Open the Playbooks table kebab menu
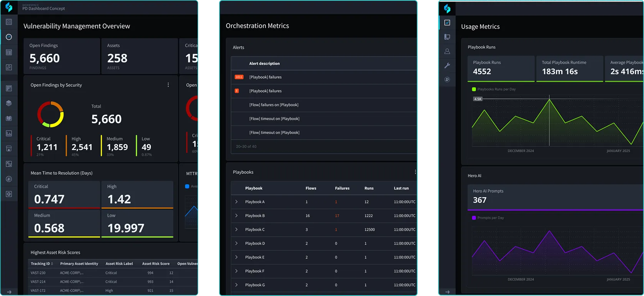 pyautogui.click(x=415, y=172)
